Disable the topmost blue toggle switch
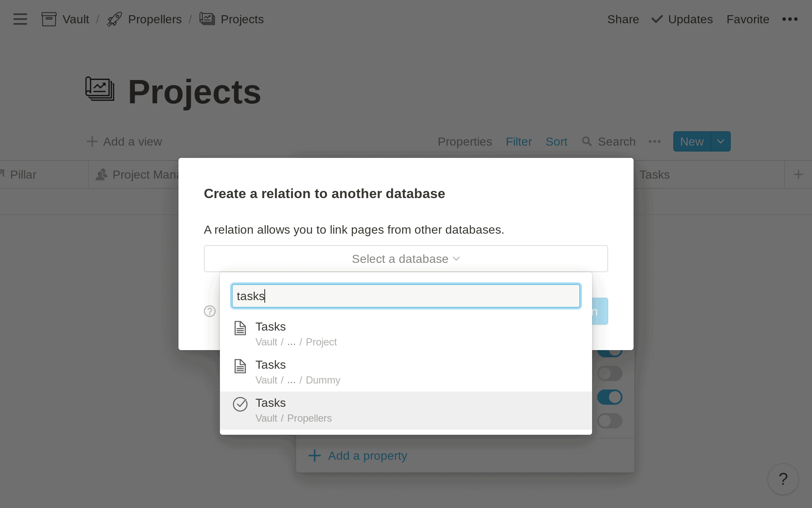This screenshot has height=508, width=812. pos(610,349)
